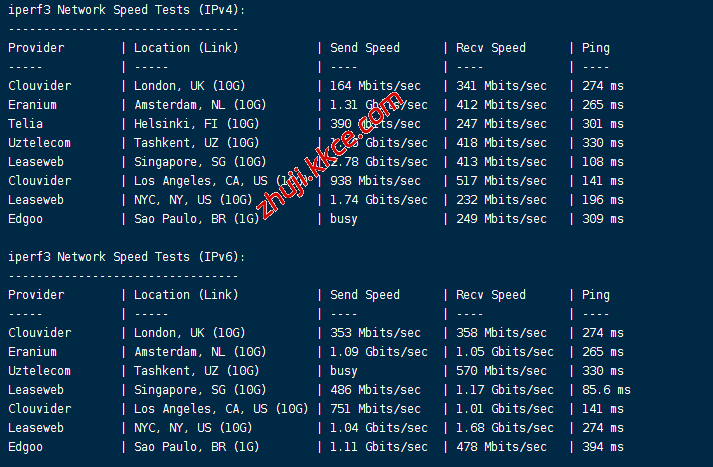Click Send Speed header in IPv6 table
713x467 pixels.
364,295
